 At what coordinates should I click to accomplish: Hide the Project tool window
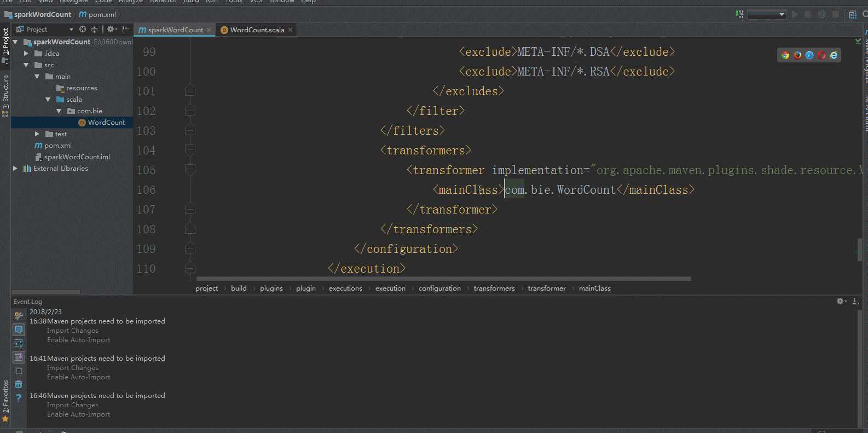coord(126,30)
